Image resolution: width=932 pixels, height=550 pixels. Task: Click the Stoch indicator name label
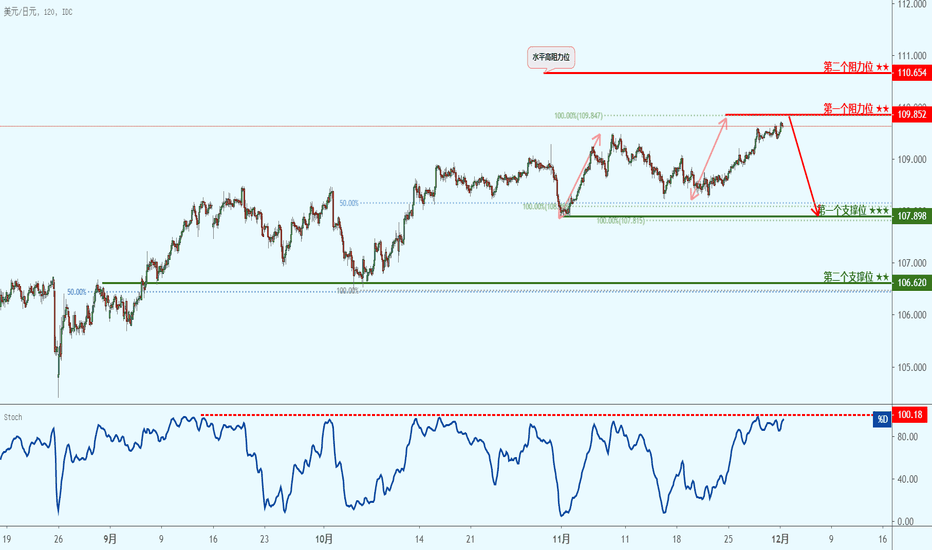tap(14, 415)
